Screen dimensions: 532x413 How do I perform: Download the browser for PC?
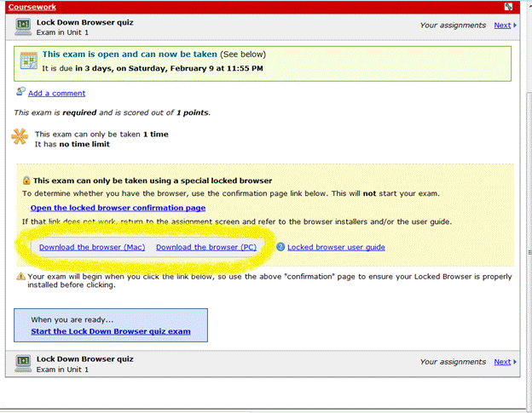coord(206,247)
